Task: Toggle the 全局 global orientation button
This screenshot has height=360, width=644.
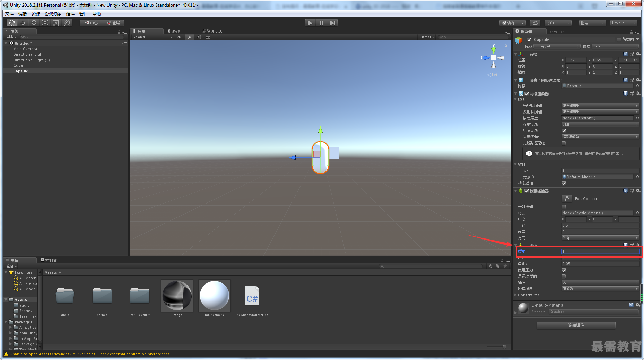Action: (113, 23)
